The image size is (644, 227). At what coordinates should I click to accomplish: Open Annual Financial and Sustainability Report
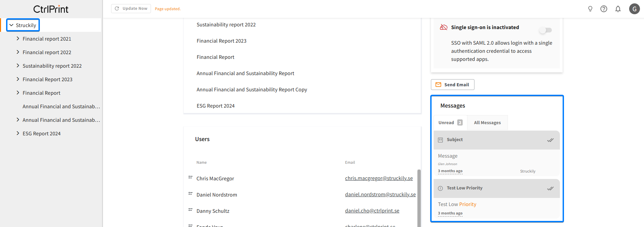pos(246,73)
